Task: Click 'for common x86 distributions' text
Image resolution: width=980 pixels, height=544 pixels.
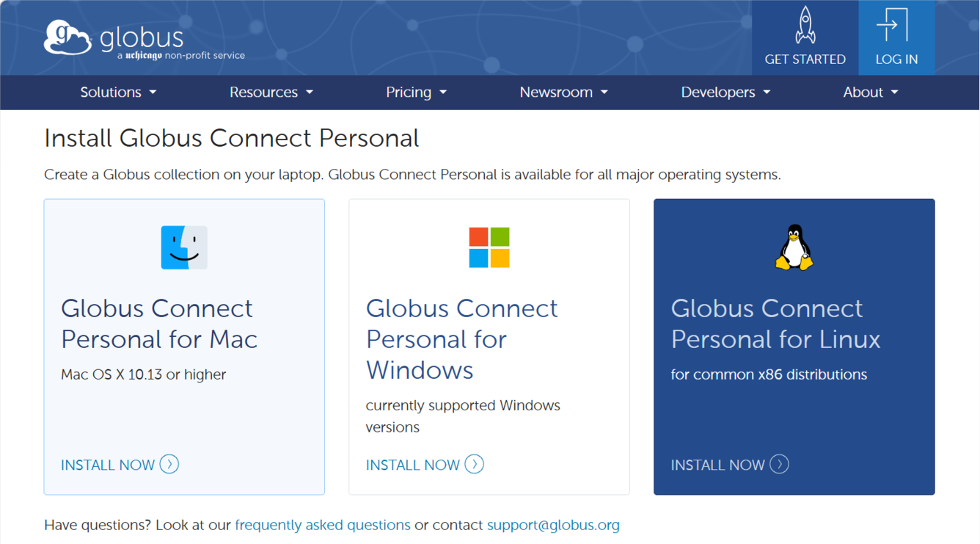Action: (x=769, y=374)
